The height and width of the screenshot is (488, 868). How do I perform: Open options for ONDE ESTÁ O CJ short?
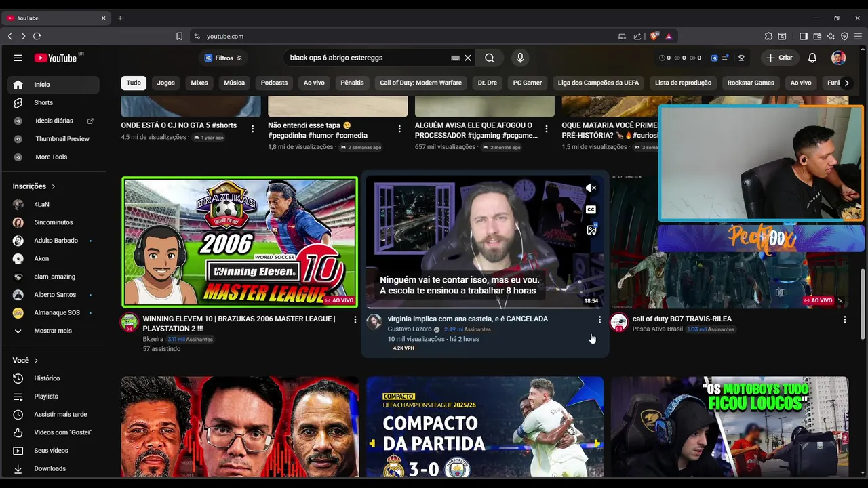pyautogui.click(x=253, y=128)
